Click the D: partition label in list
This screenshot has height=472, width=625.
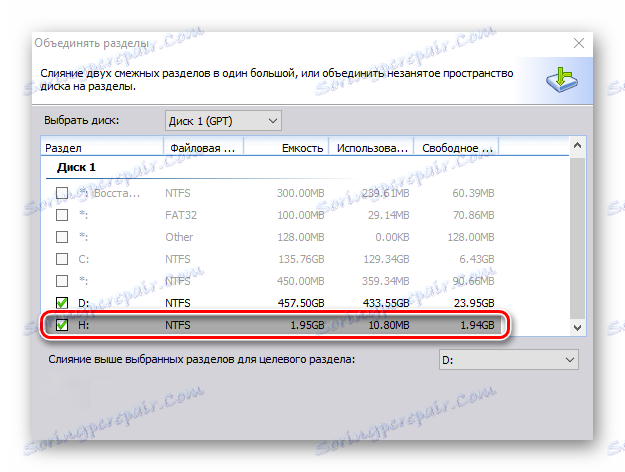click(x=83, y=303)
